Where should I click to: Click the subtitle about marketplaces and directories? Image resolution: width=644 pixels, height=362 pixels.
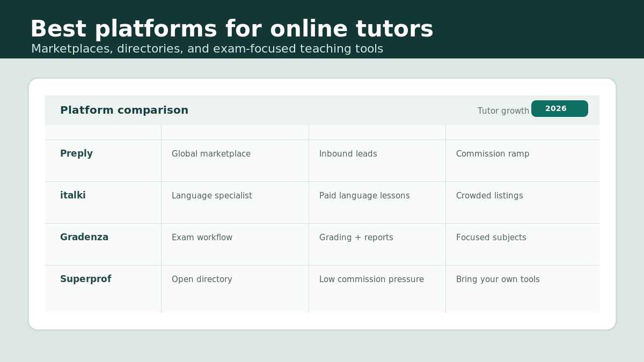pyautogui.click(x=207, y=49)
